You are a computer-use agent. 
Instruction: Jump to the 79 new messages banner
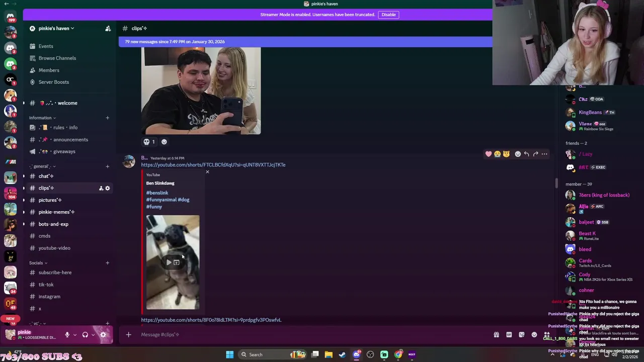[305, 42]
